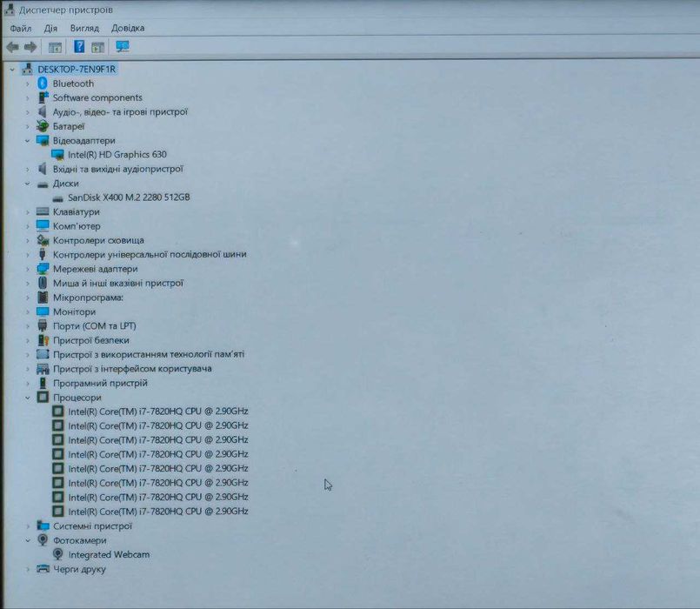Select the DESKTOP-7EN9F1R computer name

(x=77, y=70)
